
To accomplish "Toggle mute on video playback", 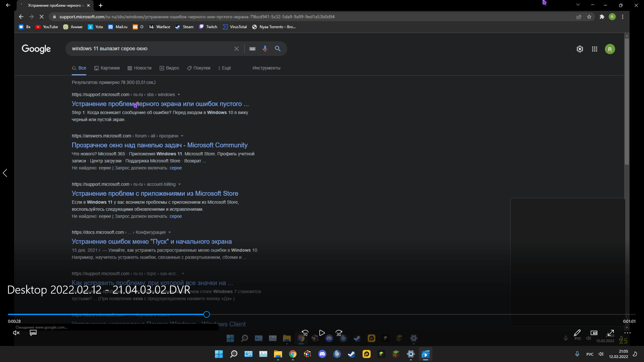I will pyautogui.click(x=16, y=333).
